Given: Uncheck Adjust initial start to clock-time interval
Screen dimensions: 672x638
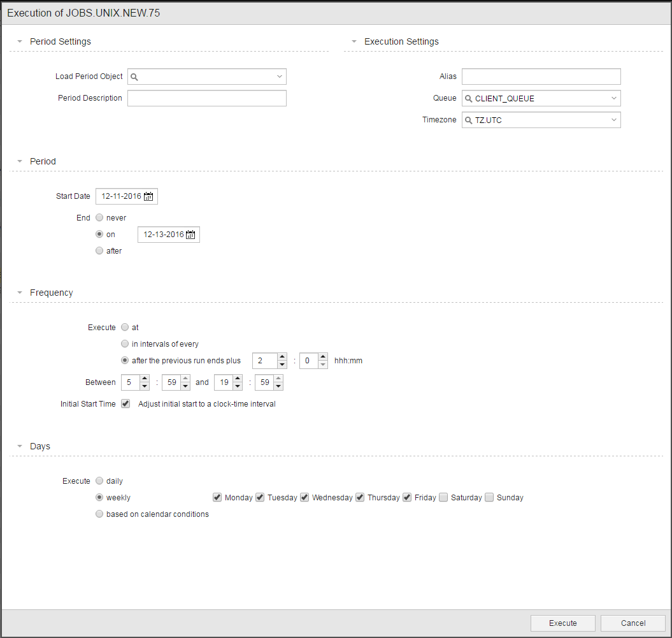Looking at the screenshot, I should (125, 403).
